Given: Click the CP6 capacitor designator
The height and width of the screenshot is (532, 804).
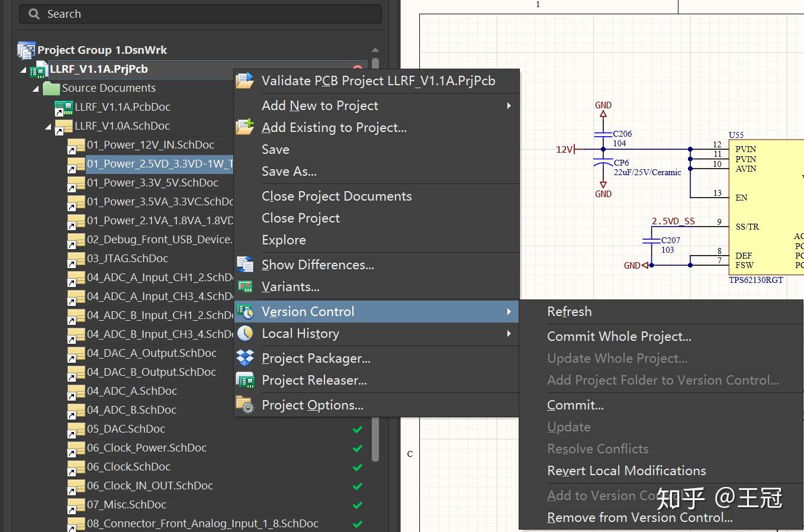Looking at the screenshot, I should (x=621, y=163).
